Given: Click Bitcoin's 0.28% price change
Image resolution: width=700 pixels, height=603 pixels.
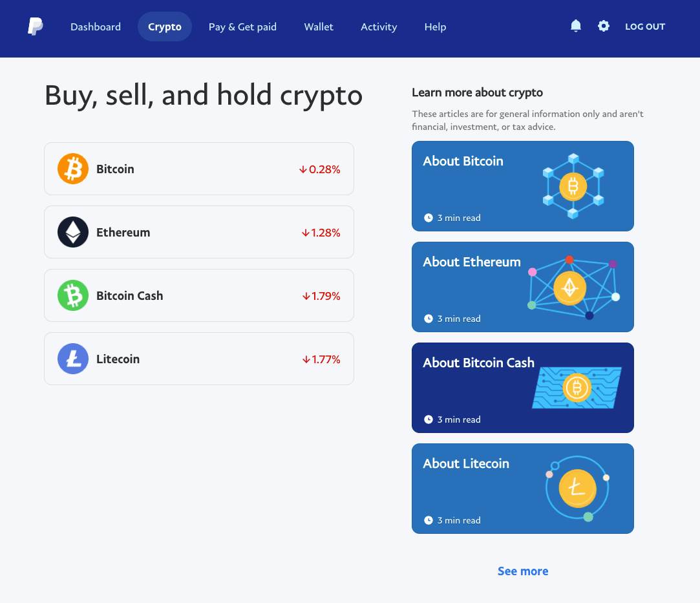Looking at the screenshot, I should pos(320,169).
